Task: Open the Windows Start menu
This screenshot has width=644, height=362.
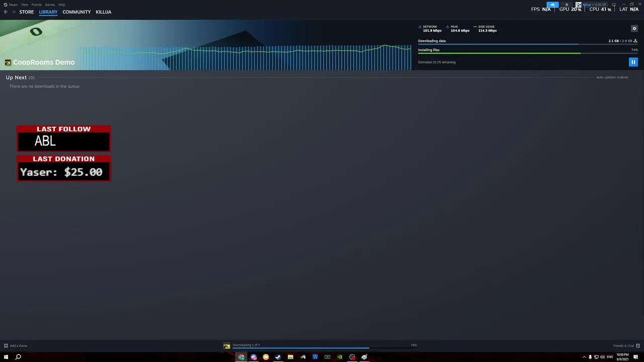Action: coord(6,357)
